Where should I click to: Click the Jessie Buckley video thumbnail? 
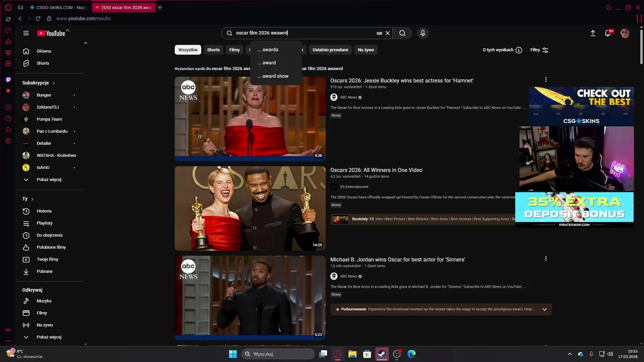click(x=250, y=119)
